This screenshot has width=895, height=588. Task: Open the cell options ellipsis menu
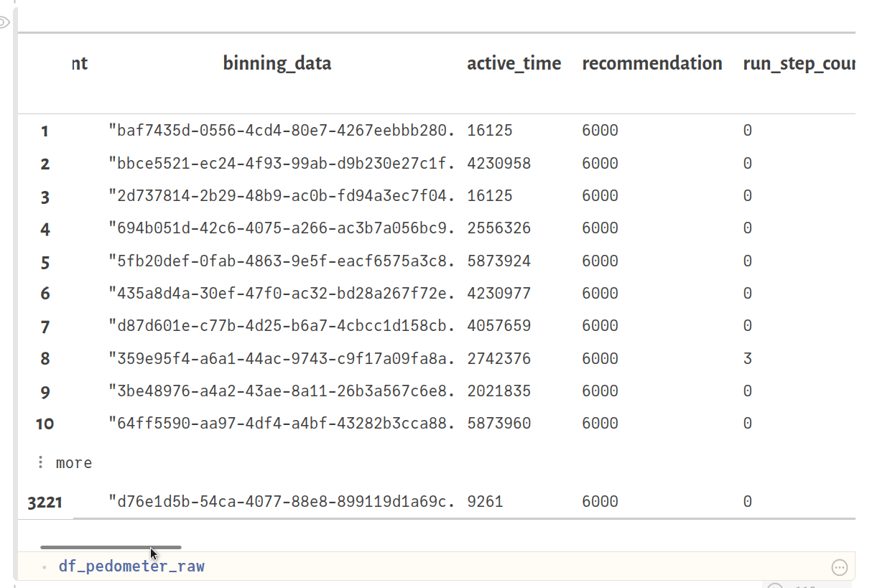pos(839,567)
